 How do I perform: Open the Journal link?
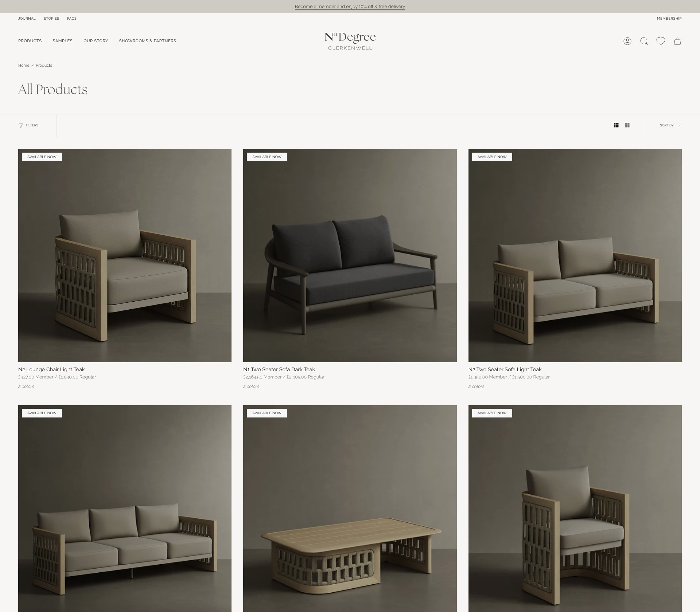pyautogui.click(x=27, y=19)
